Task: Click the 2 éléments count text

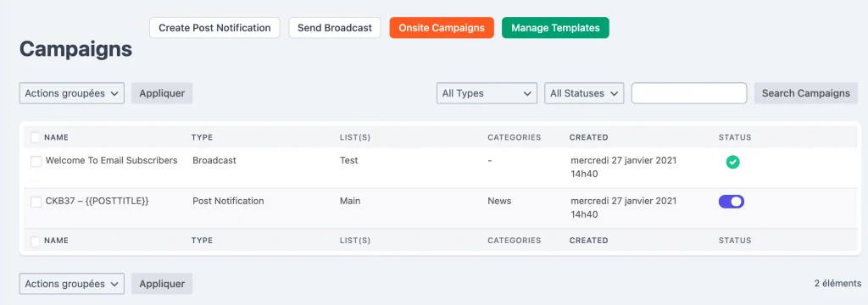Action: tap(837, 284)
